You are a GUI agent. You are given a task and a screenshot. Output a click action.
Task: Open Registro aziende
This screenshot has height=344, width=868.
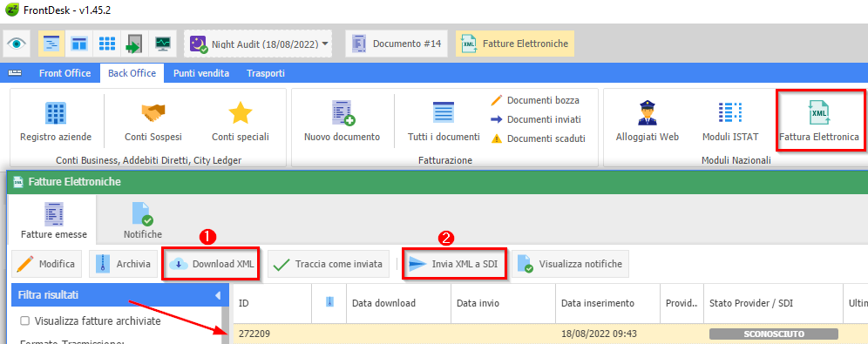pos(56,121)
